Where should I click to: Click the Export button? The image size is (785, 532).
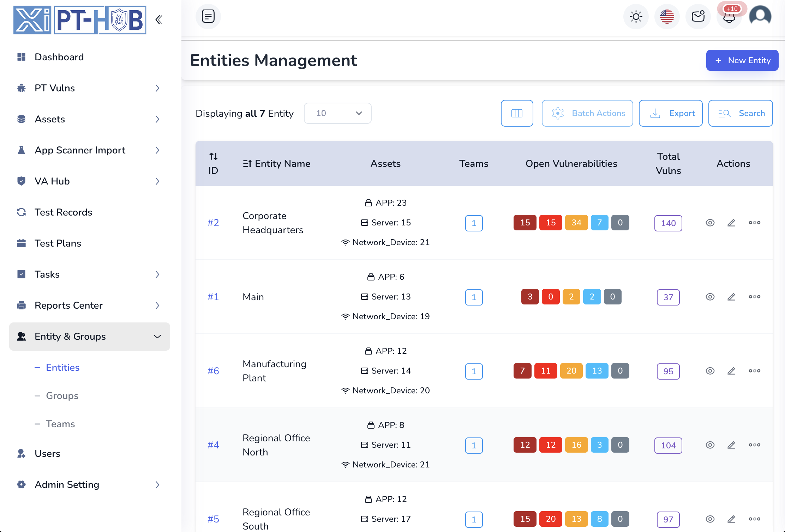point(671,113)
